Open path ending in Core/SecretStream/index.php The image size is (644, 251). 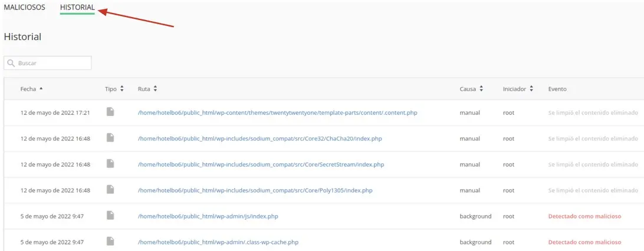pyautogui.click(x=261, y=164)
